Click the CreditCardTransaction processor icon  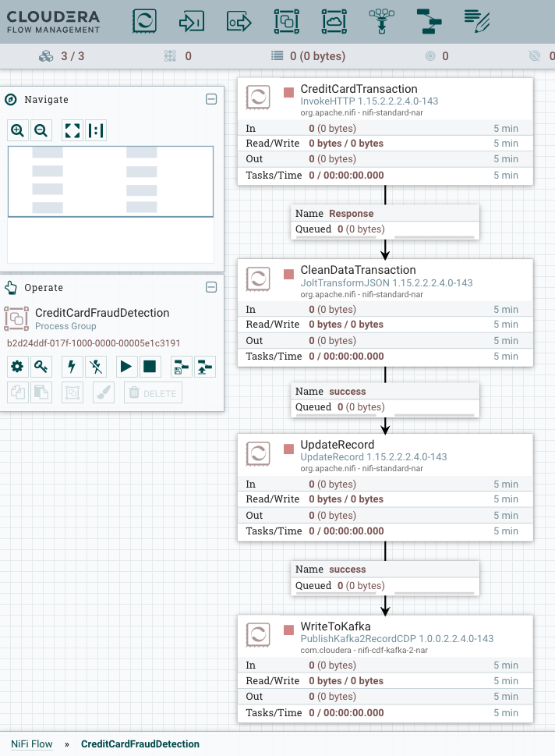tap(258, 98)
